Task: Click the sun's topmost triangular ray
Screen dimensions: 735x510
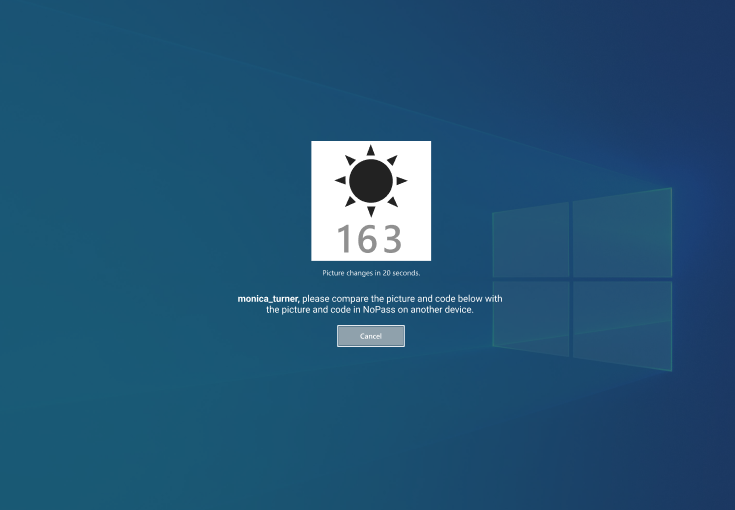Action: [x=371, y=150]
